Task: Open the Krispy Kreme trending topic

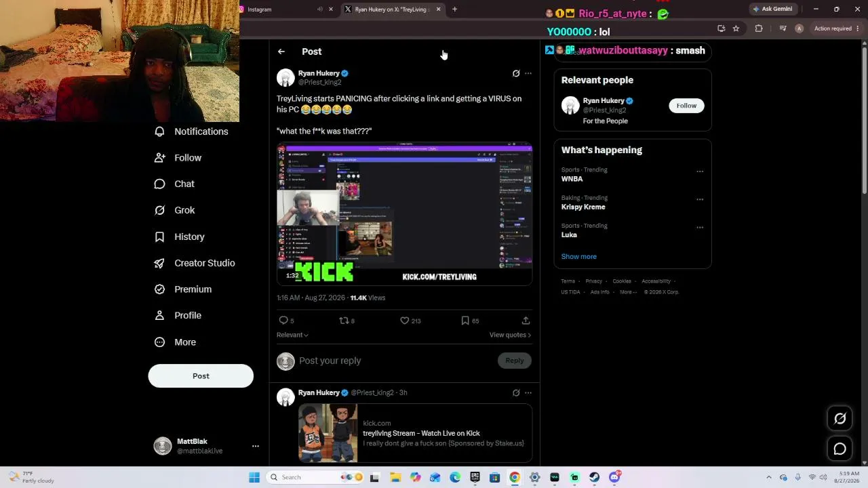Action: (x=583, y=207)
